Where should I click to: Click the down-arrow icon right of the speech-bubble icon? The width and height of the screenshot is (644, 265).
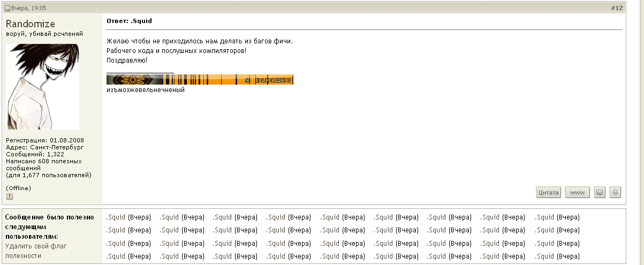[615, 192]
